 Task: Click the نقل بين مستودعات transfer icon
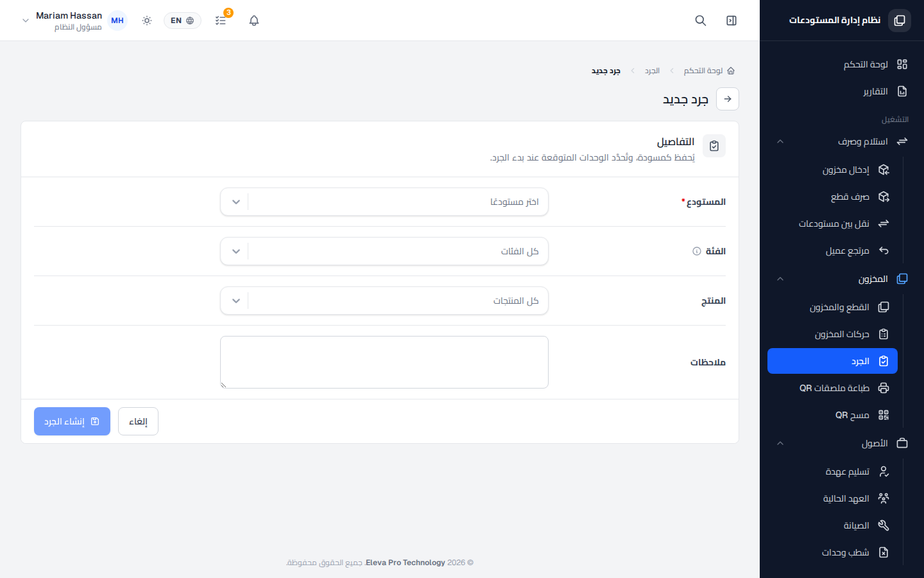[x=884, y=223]
